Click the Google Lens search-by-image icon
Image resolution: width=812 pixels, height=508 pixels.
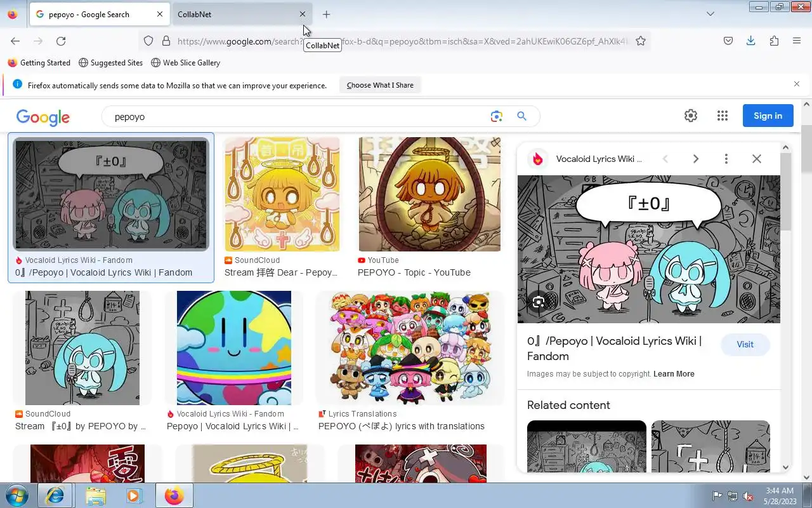pyautogui.click(x=496, y=116)
